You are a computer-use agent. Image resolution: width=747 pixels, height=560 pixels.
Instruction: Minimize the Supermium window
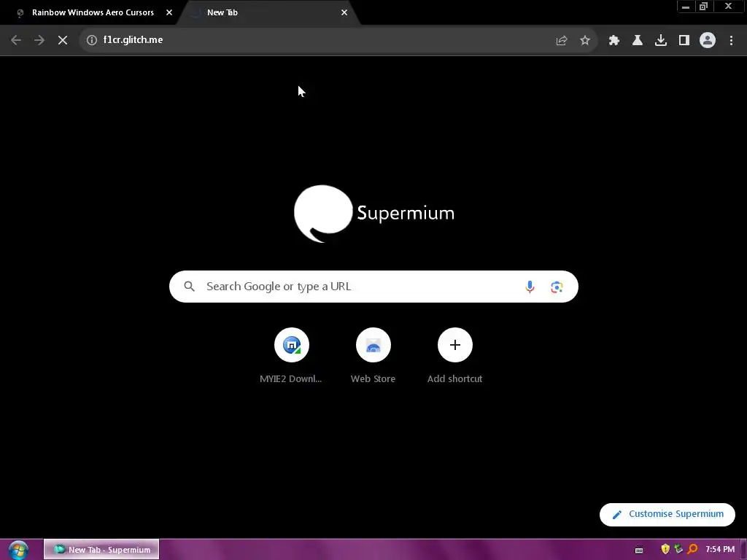click(x=686, y=7)
